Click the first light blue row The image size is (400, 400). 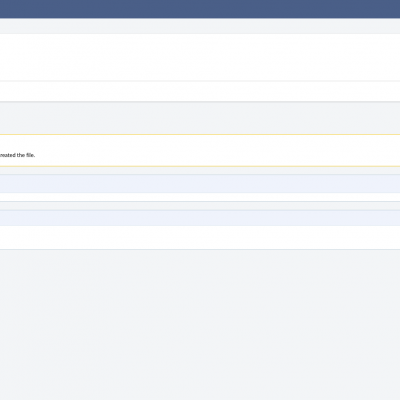(x=200, y=184)
